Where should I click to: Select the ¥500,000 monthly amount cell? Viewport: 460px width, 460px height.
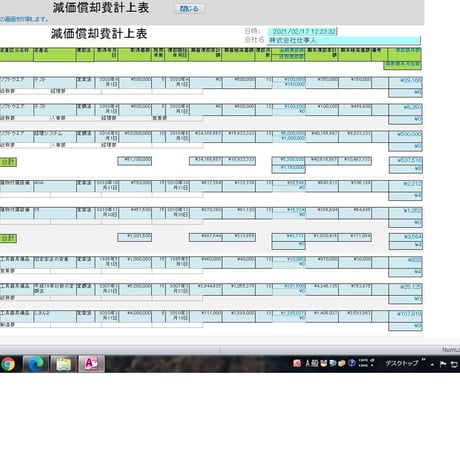[x=405, y=136]
